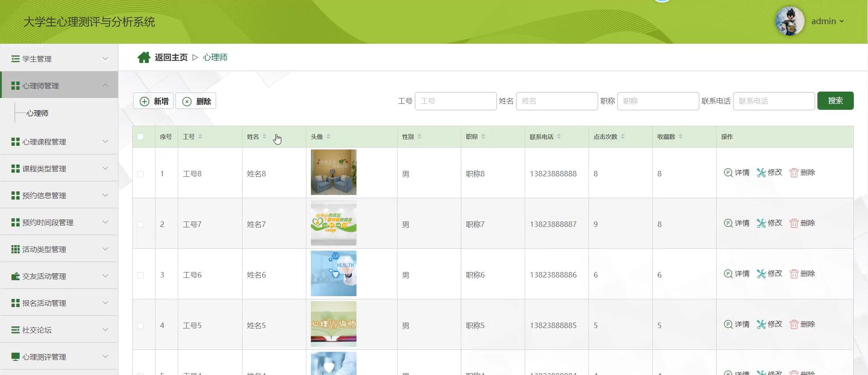Click the 预约时间段管理 grid icon

pos(15,222)
